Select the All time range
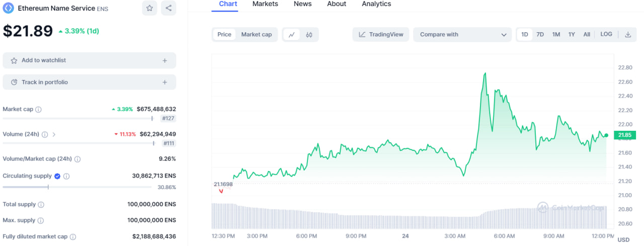 coord(587,34)
